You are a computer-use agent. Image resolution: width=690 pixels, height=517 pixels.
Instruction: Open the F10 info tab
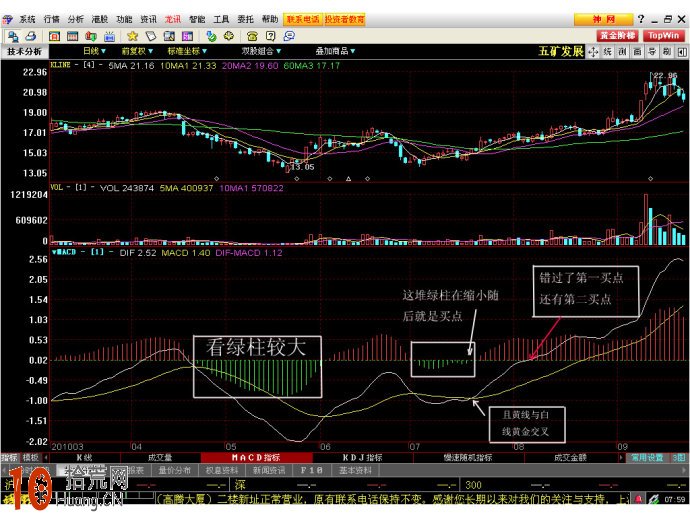311,470
